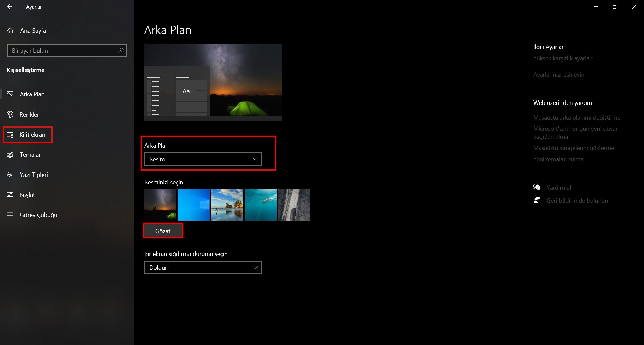Maximize or restore the Ayarlar window
This screenshot has width=644, height=345.
click(x=615, y=7)
